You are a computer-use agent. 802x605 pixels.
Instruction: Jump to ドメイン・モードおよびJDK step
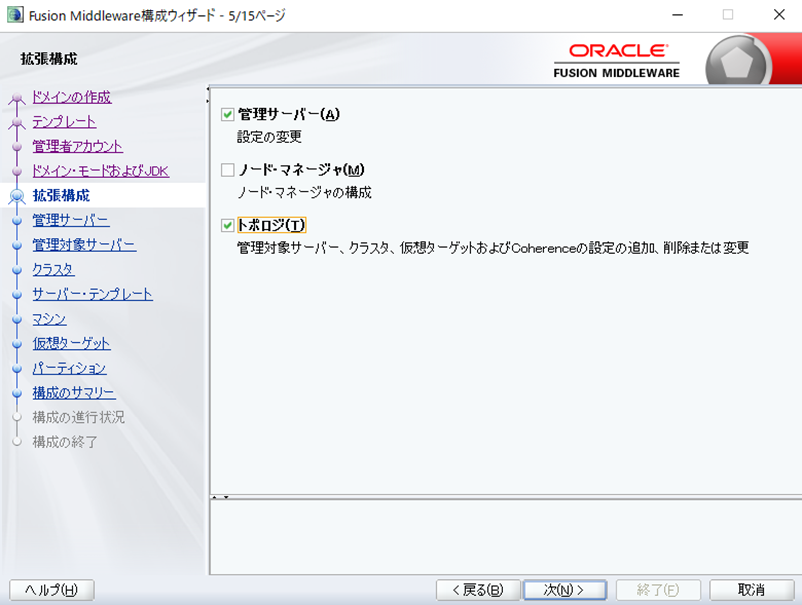(100, 171)
